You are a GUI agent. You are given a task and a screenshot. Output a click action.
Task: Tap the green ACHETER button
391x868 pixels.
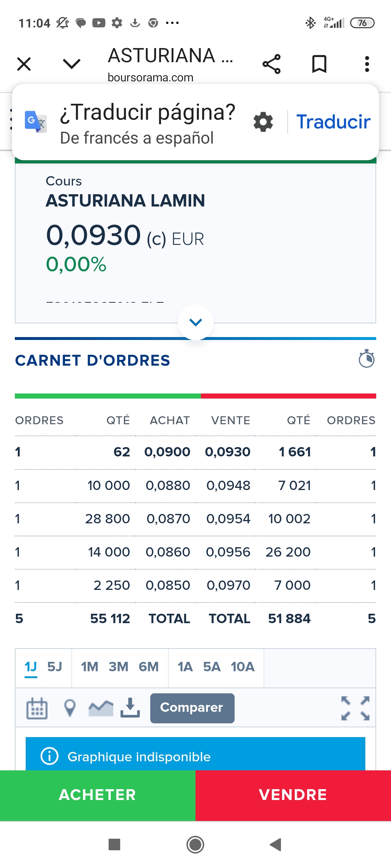click(x=98, y=795)
